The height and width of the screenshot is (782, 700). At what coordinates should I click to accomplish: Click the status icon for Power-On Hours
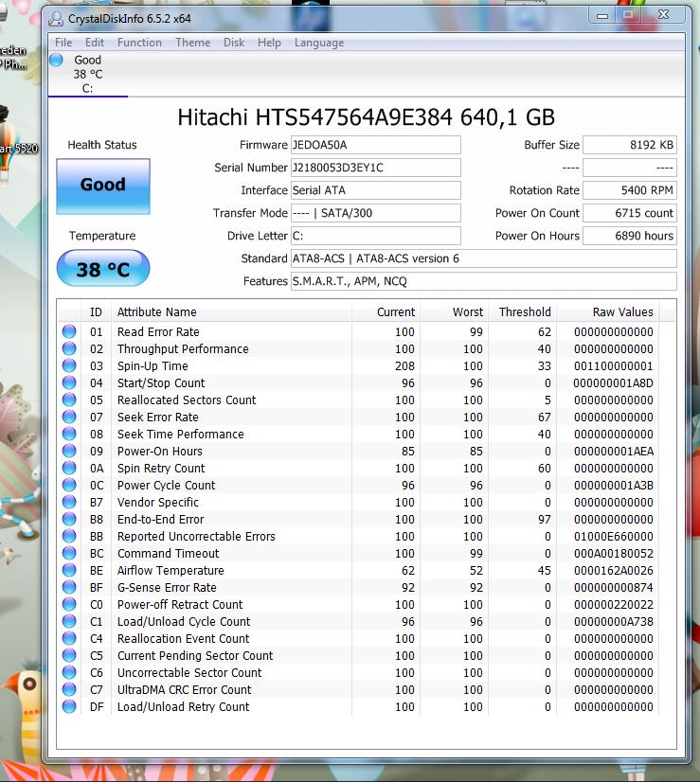(69, 452)
